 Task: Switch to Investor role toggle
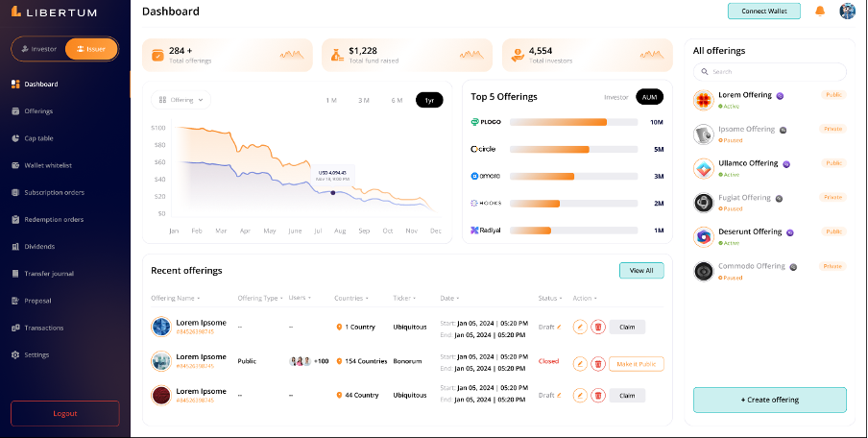(x=38, y=49)
